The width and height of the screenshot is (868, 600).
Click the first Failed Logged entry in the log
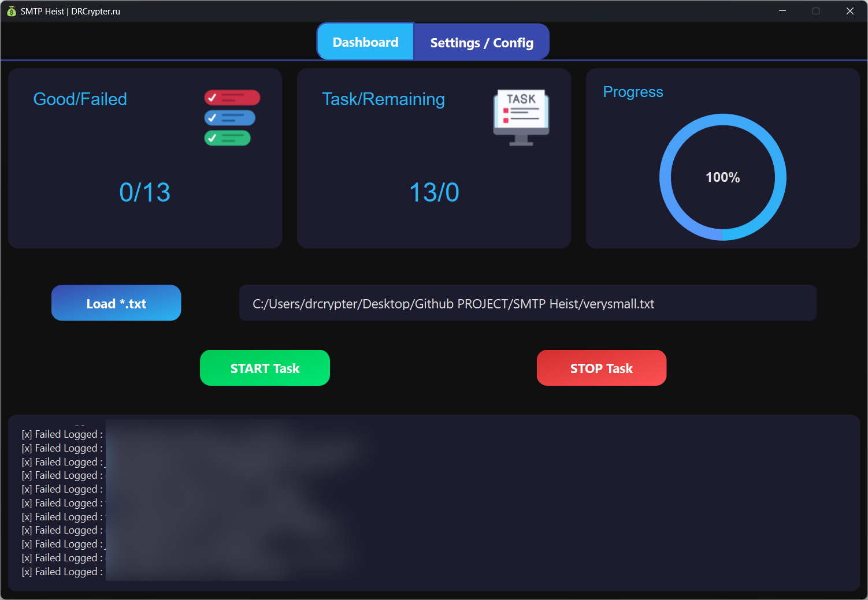click(62, 434)
